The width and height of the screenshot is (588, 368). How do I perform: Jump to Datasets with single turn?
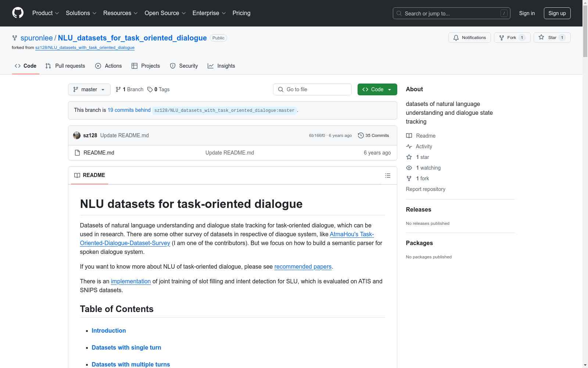pyautogui.click(x=126, y=347)
